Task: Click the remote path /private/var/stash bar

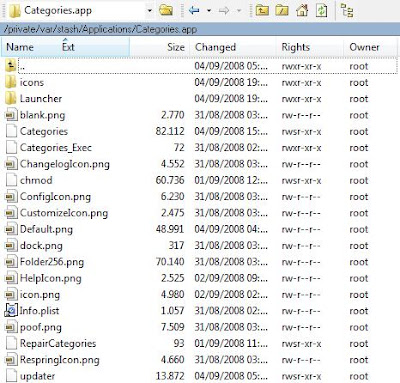Action: 200,29
